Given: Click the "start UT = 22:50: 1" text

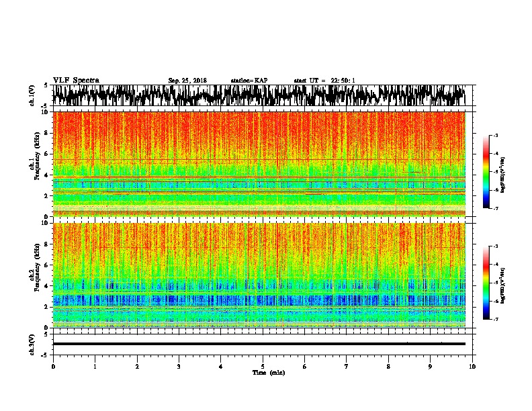Looking at the screenshot, I should (x=324, y=81).
